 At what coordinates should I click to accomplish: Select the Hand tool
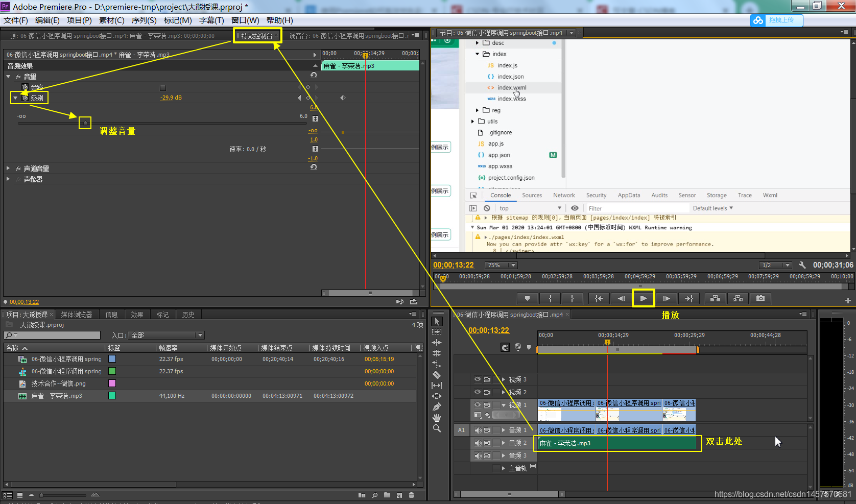coord(437,418)
